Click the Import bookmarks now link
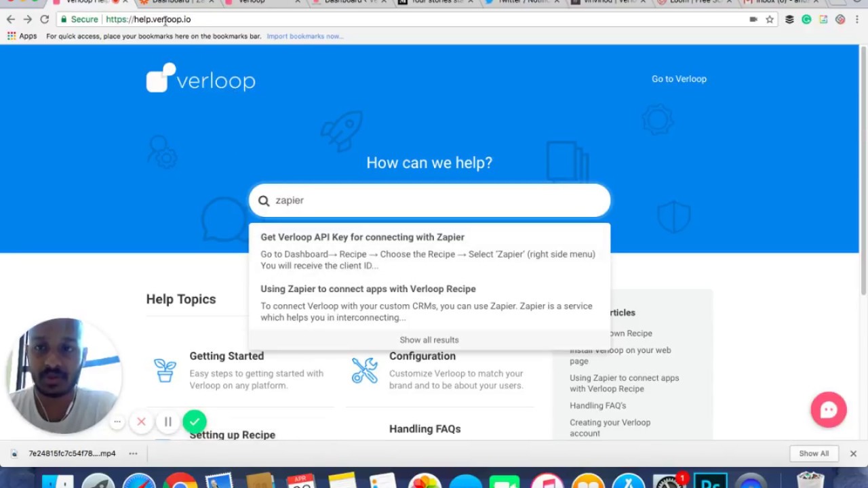 [304, 36]
